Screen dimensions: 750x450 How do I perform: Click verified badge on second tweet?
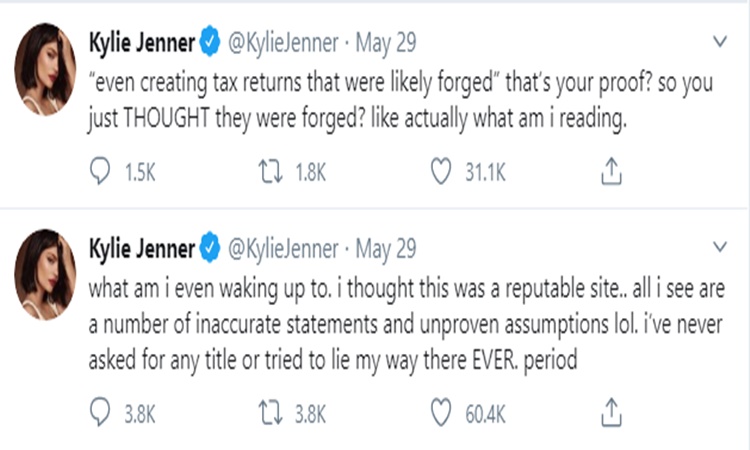pyautogui.click(x=210, y=247)
